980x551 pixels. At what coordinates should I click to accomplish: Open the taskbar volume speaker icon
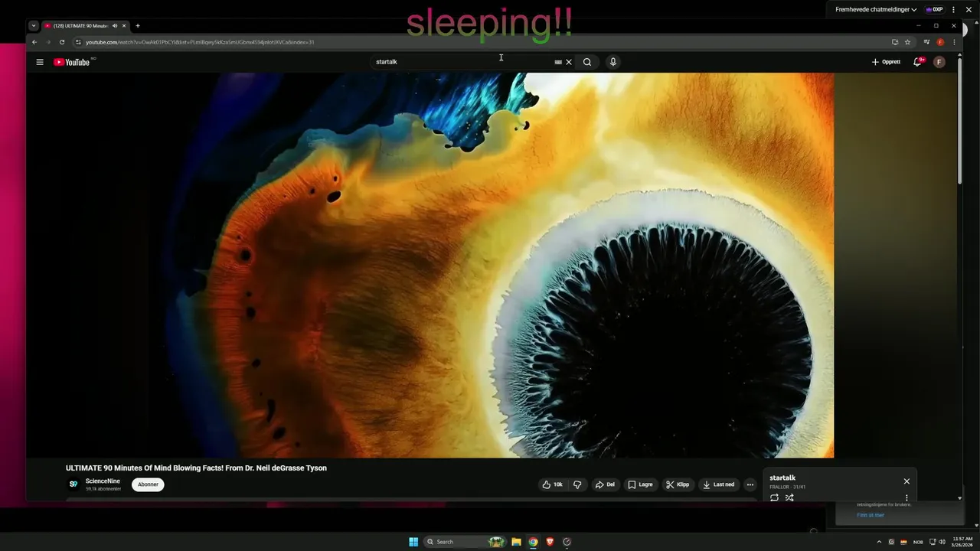[942, 542]
